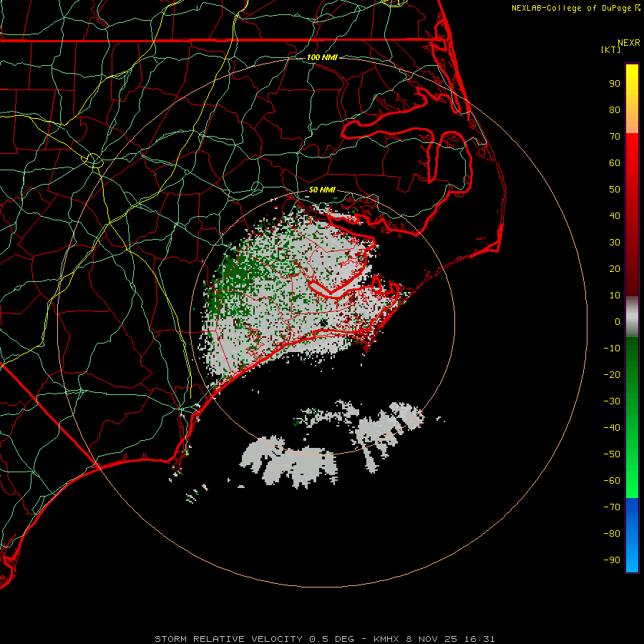Click the 0 value on the velocity scale
This screenshot has width=644, height=644.
618,321
